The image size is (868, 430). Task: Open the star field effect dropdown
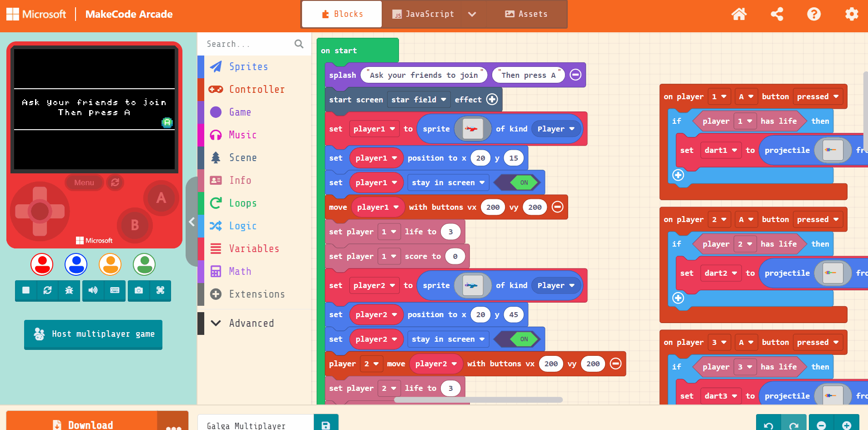[419, 100]
